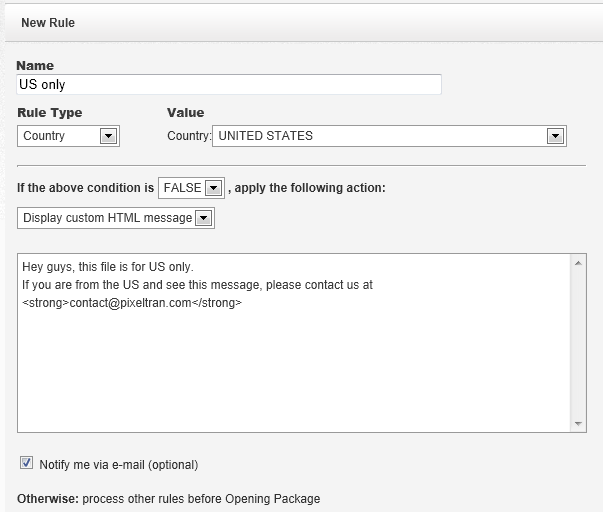Click the 'Rule Type' label

(x=50, y=113)
